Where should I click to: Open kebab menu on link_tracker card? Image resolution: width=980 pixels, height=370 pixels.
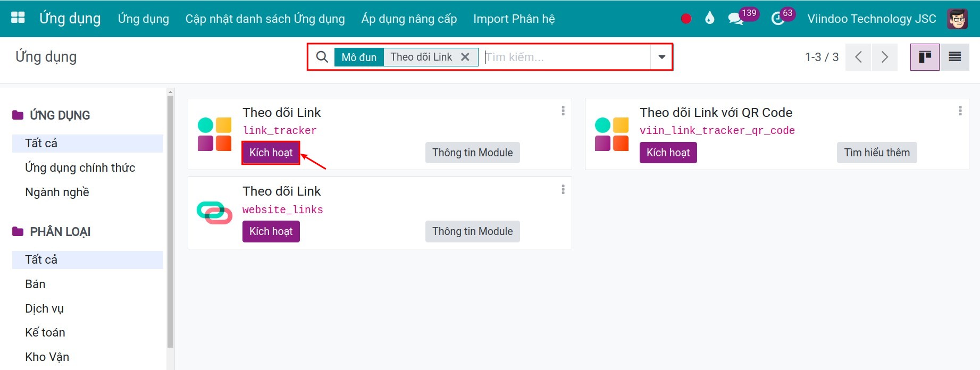pyautogui.click(x=563, y=111)
